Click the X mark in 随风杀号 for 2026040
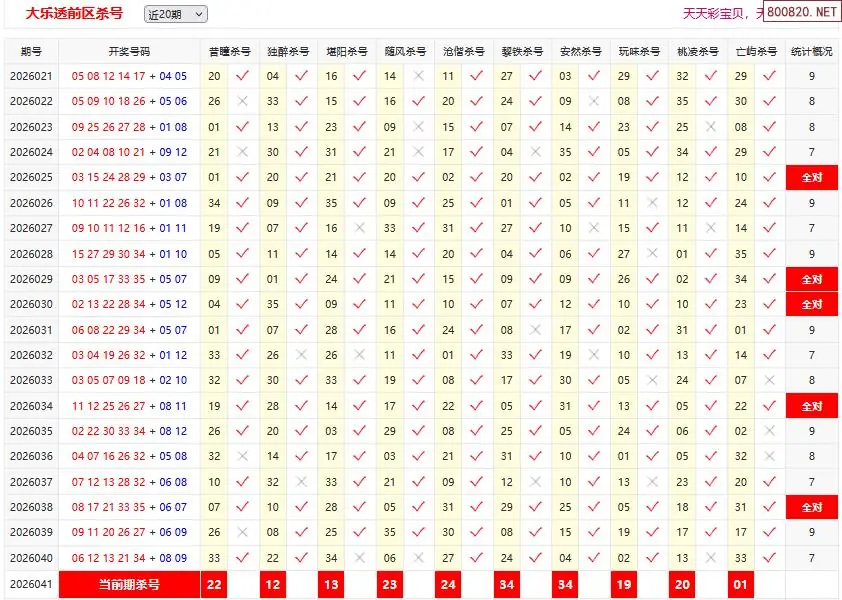 coord(419,558)
